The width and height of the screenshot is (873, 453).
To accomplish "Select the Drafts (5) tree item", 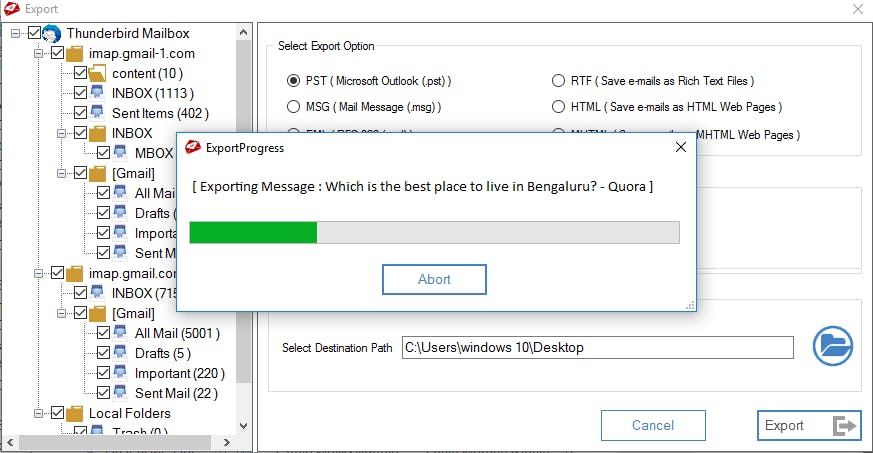I will pyautogui.click(x=163, y=353).
